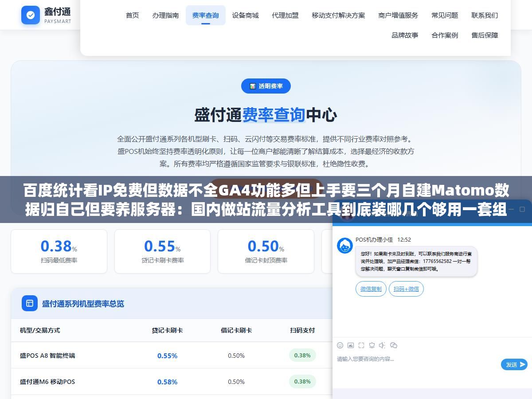Click the 盛POS A8 智能终端 row name

pos(47,356)
